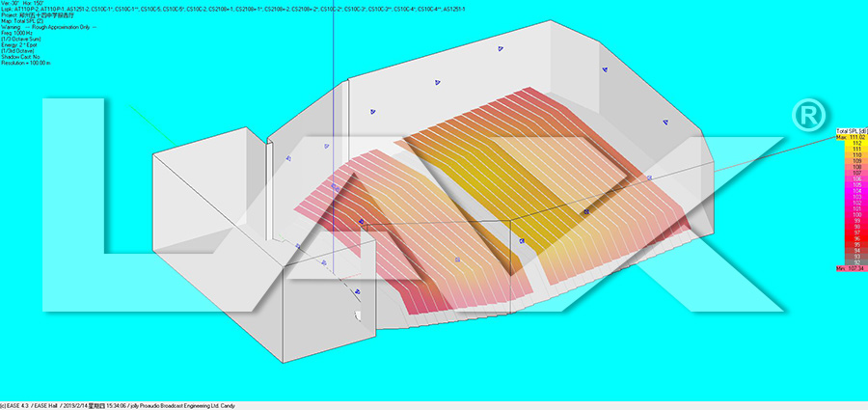Select the 96 dB legend swatch
Viewport: 868px width, 410px height.
pos(855,238)
